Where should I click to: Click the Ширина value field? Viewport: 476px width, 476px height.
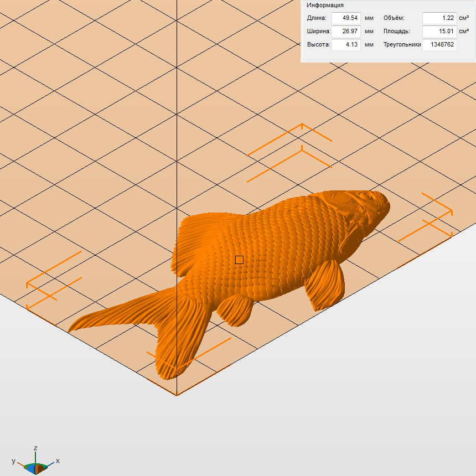tap(346, 31)
